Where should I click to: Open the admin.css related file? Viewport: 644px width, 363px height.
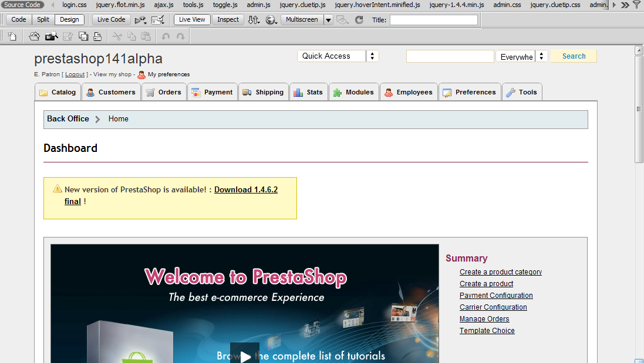coord(507,5)
